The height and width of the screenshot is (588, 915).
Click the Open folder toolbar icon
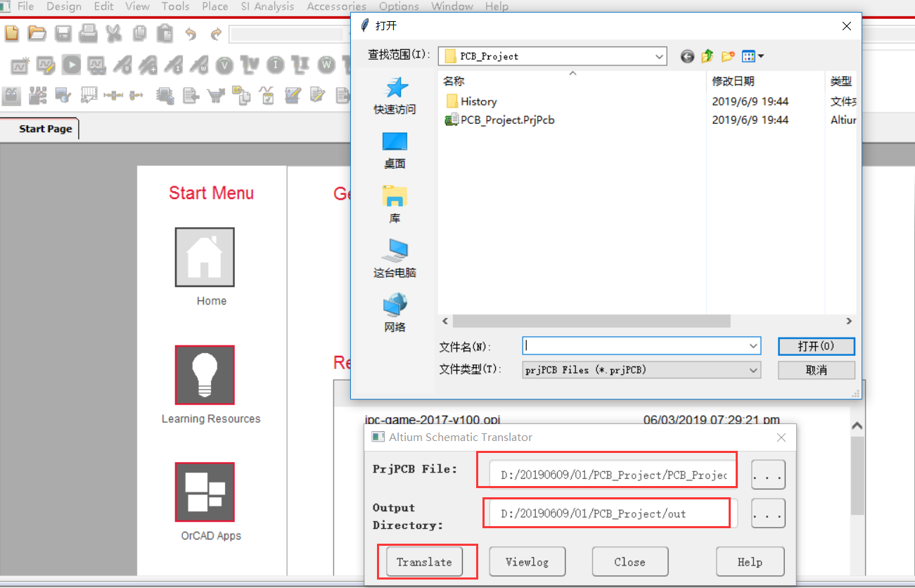37,33
